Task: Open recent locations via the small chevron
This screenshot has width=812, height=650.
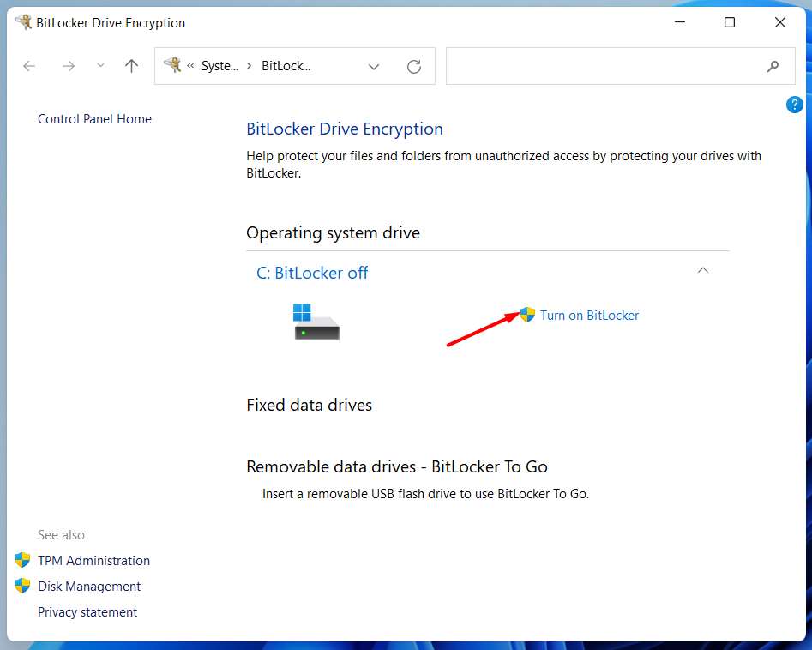Action: pyautogui.click(x=99, y=66)
